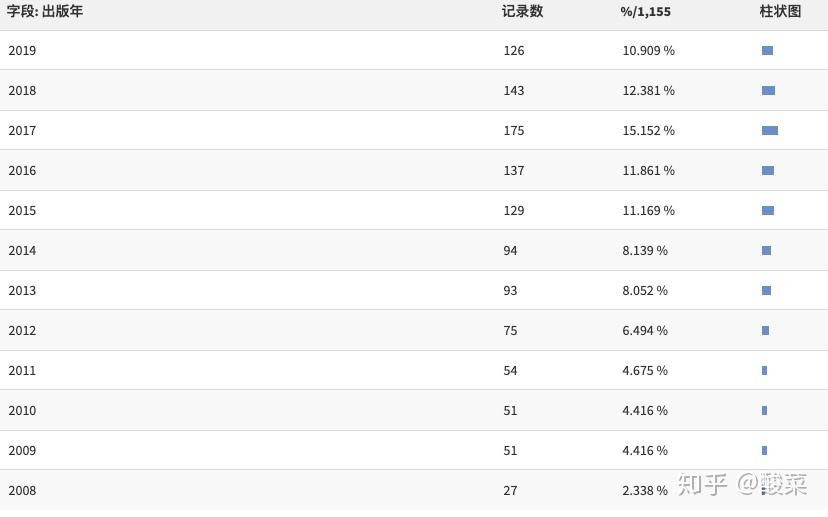Select the 2013 year label

coord(22,290)
